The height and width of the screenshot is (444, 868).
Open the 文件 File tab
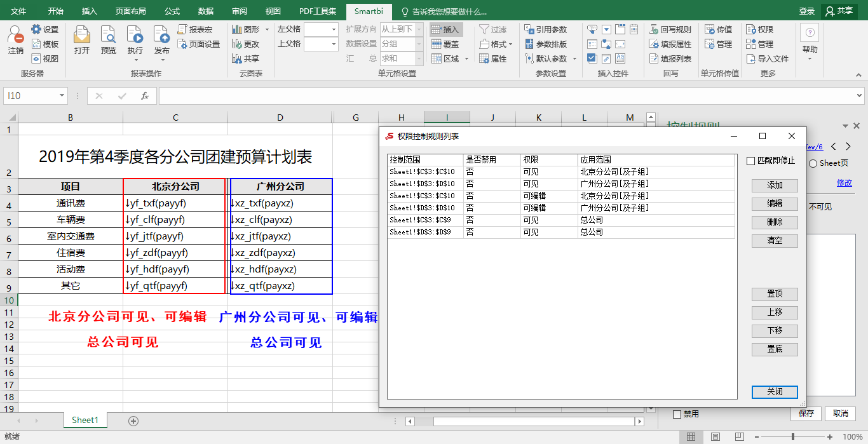18,11
